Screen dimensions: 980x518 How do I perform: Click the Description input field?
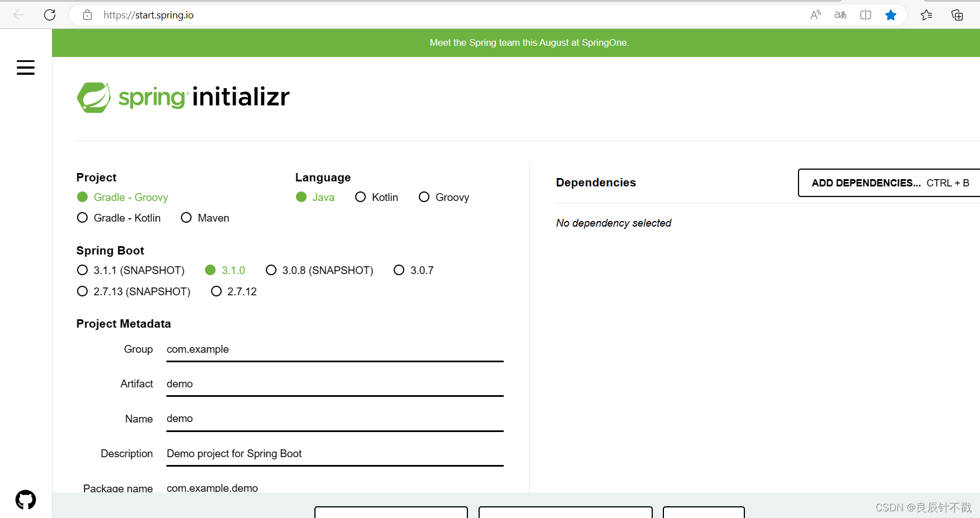(335, 454)
